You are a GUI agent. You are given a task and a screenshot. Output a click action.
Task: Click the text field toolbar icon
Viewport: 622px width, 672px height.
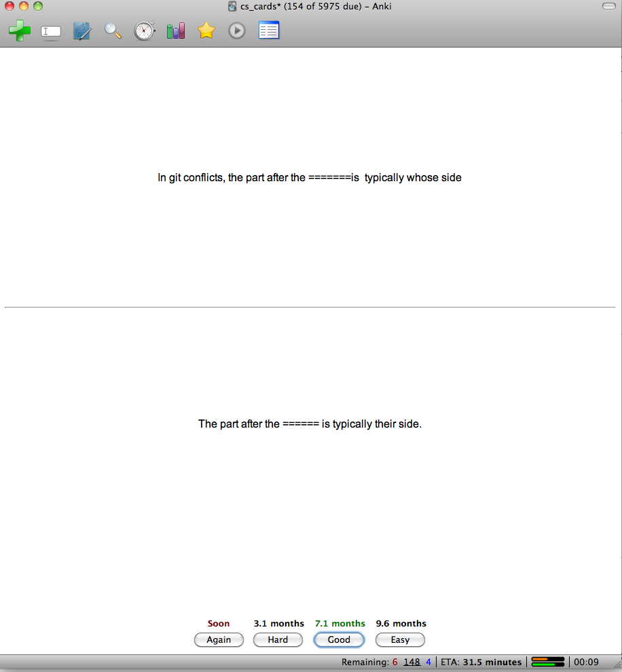[x=51, y=31]
